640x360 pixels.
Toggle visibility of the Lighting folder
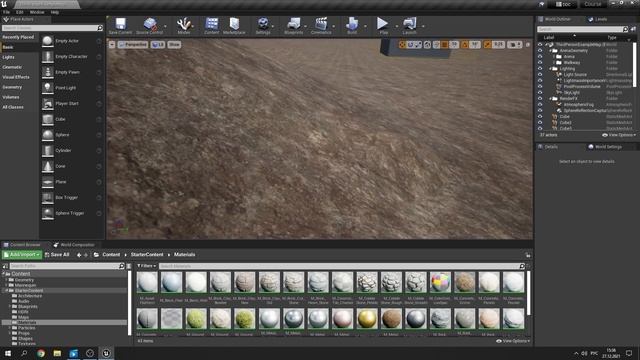point(540,69)
